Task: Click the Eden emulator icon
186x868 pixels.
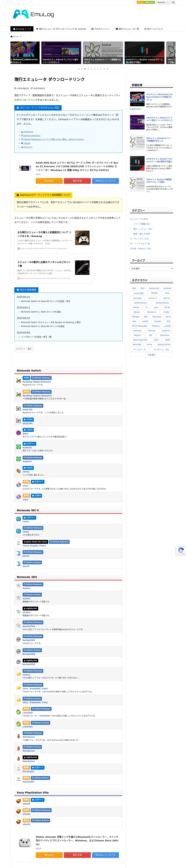Action: click(19, 433)
